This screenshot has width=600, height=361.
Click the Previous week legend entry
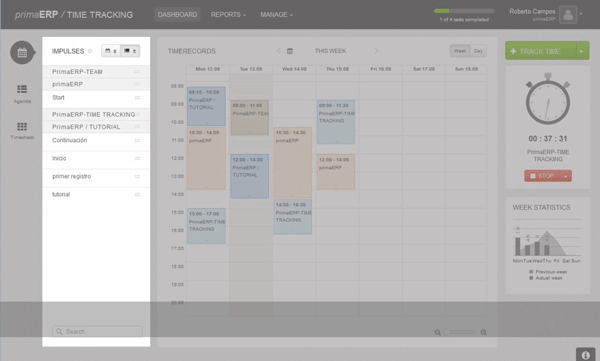click(548, 272)
